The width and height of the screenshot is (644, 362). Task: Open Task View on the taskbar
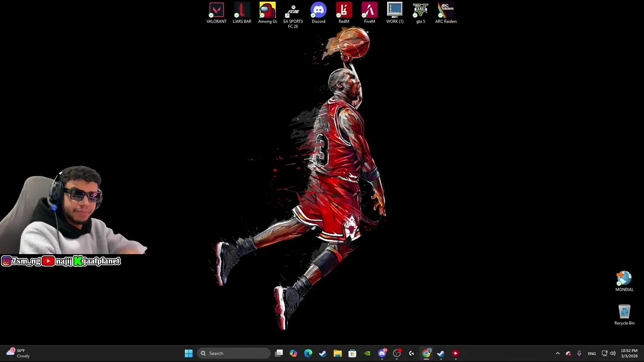[x=279, y=353]
